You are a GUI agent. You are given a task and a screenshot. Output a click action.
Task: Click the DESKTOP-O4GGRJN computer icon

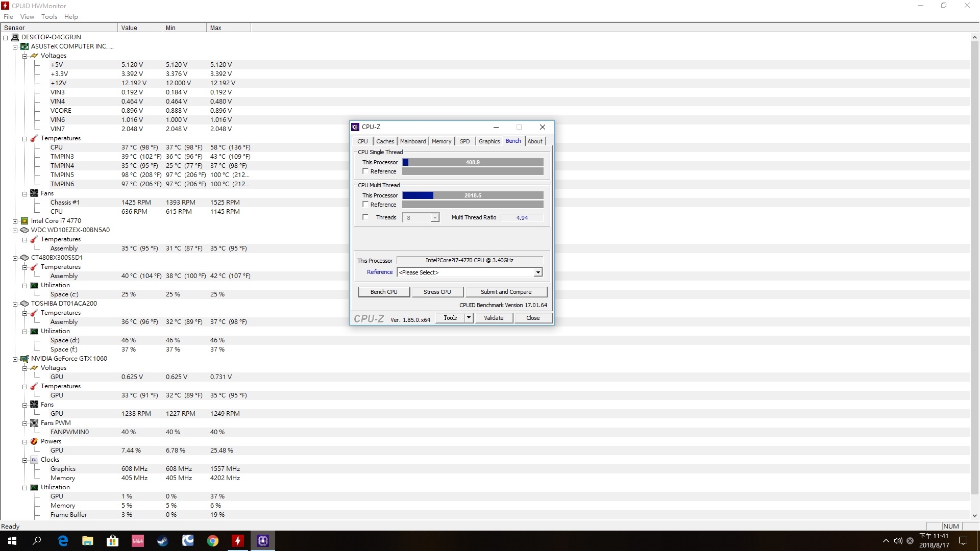click(x=15, y=37)
